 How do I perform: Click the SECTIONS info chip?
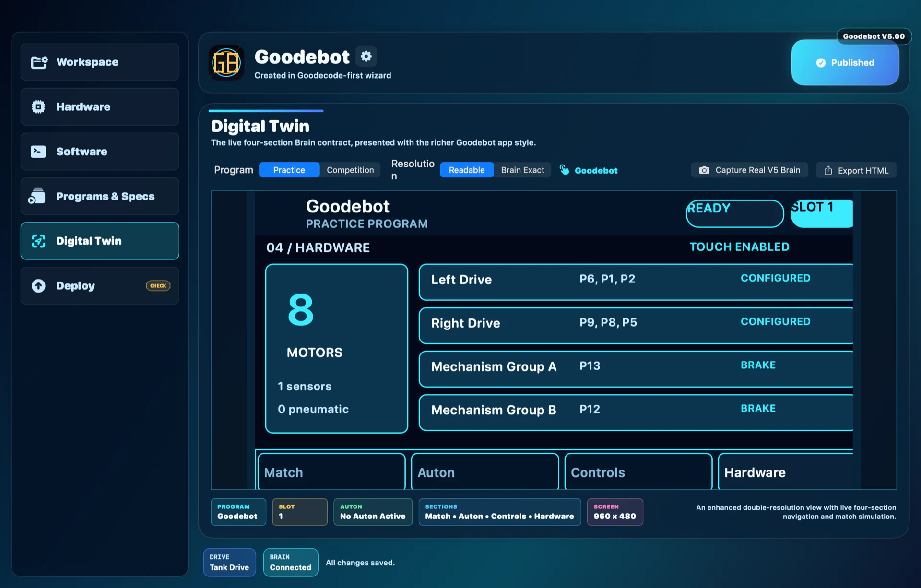click(500, 512)
